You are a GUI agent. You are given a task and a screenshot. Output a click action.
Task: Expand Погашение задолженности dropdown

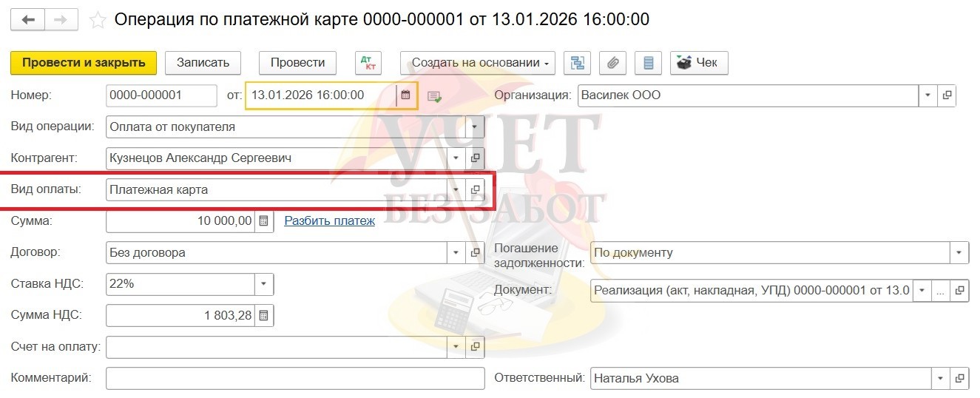(x=959, y=252)
